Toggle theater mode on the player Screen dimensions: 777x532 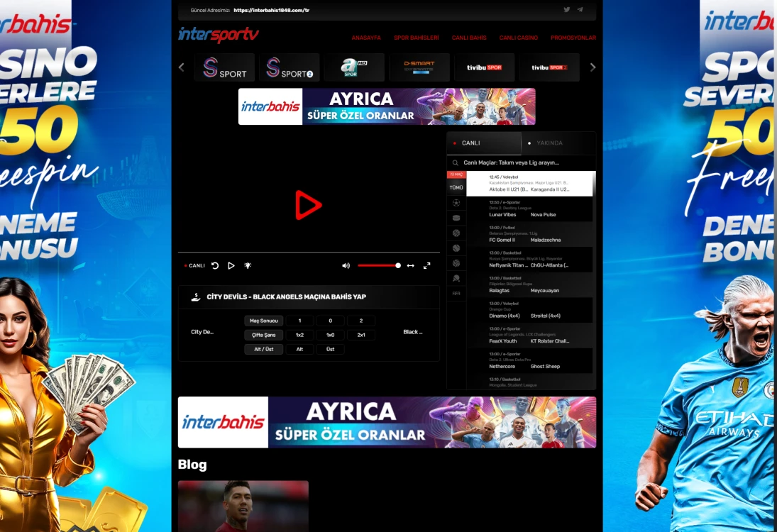tap(410, 265)
